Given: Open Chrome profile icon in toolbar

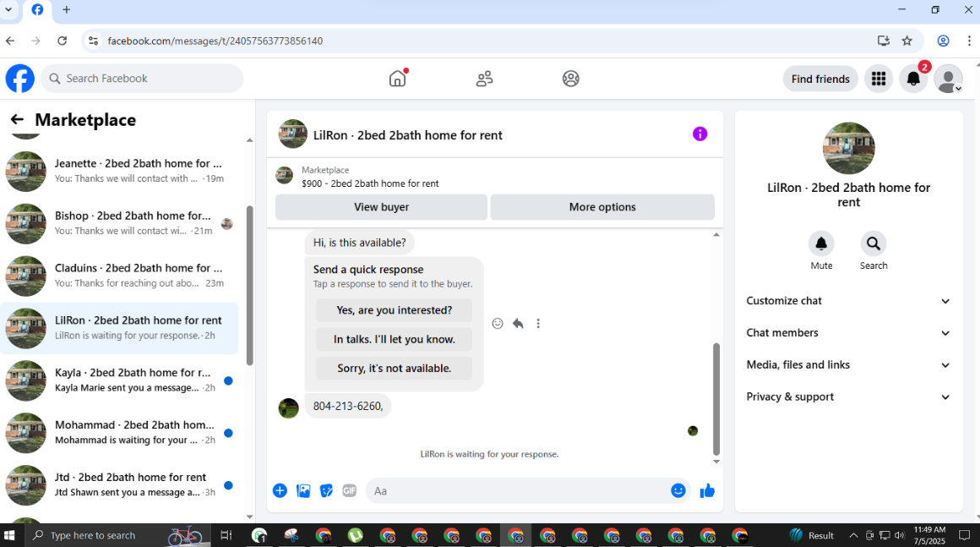Looking at the screenshot, I should click(x=943, y=41).
